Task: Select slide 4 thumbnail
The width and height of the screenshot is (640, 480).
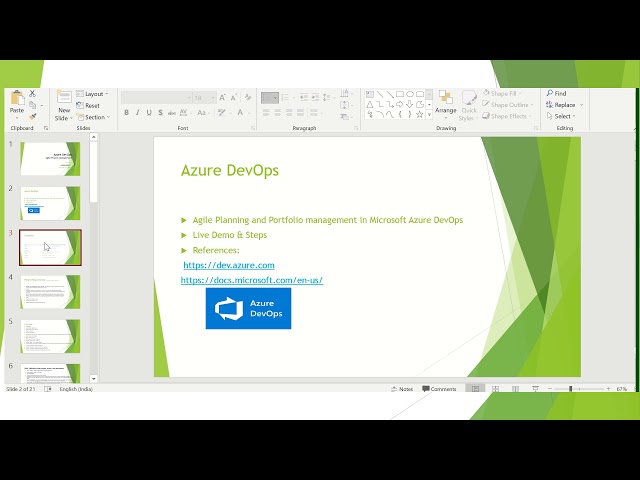Action: pyautogui.click(x=50, y=292)
